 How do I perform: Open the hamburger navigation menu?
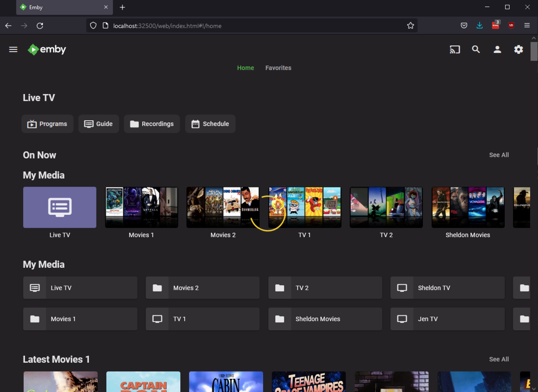[x=13, y=49]
